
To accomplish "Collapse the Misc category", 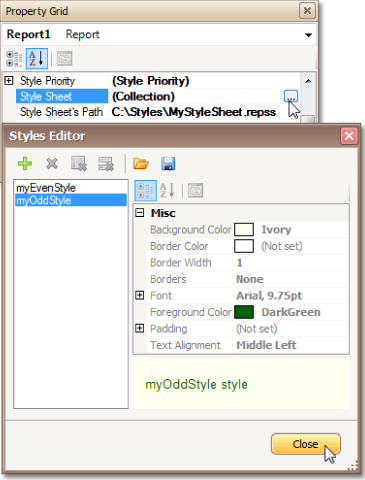I will coord(140,213).
